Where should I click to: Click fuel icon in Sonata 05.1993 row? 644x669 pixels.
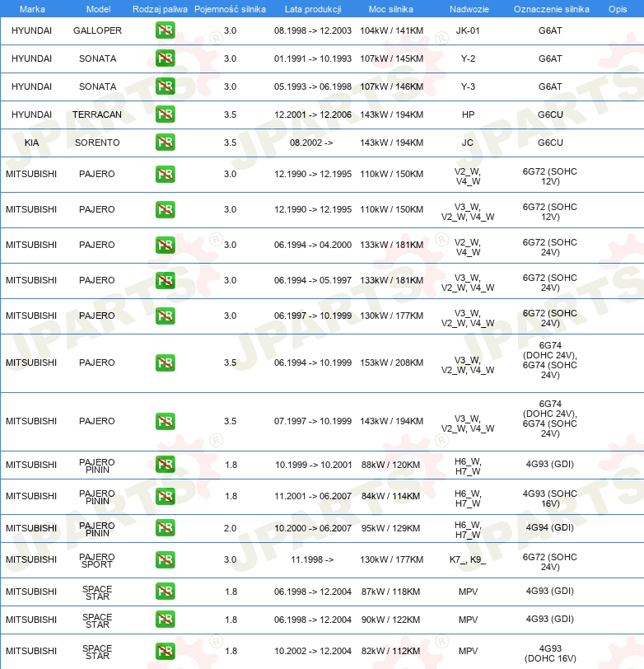[165, 87]
